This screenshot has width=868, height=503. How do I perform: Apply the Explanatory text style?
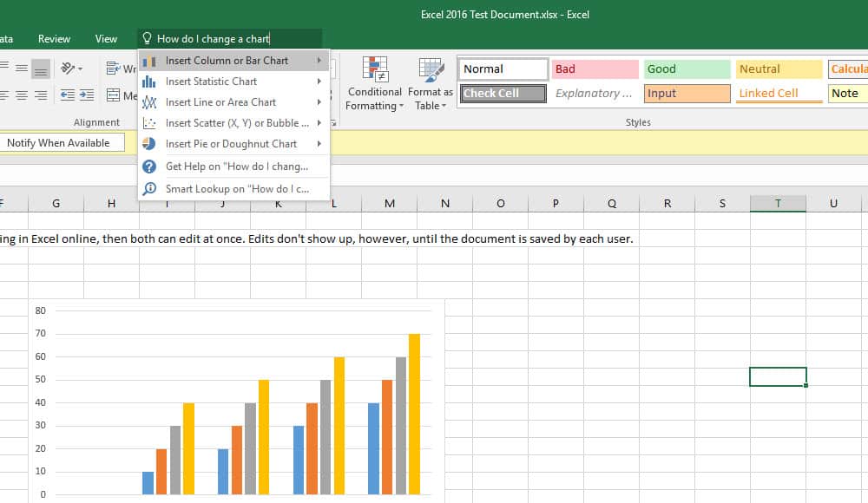click(595, 94)
